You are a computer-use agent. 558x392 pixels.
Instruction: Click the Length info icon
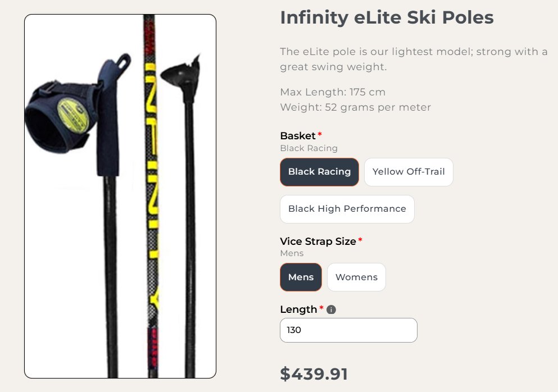[331, 309]
